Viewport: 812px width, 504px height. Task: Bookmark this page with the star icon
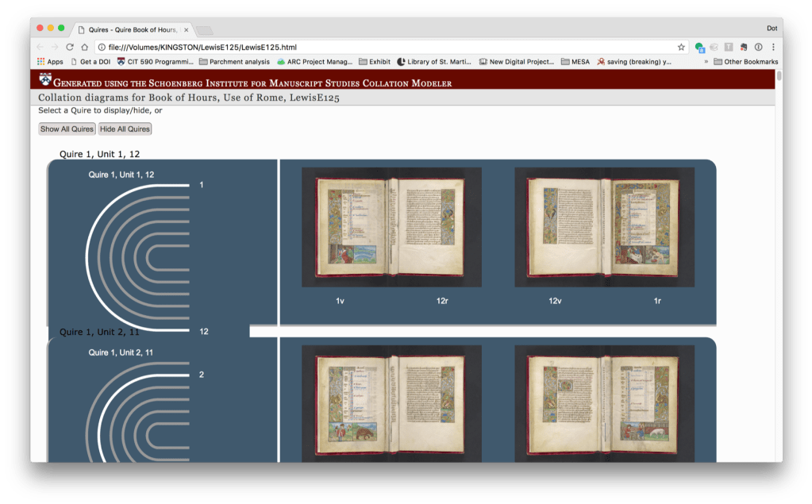pyautogui.click(x=681, y=47)
